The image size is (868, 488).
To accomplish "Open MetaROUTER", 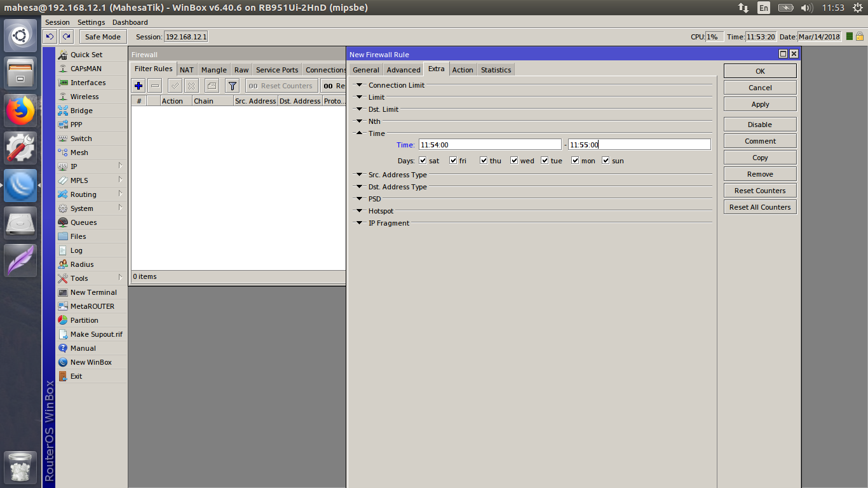I will [x=92, y=306].
